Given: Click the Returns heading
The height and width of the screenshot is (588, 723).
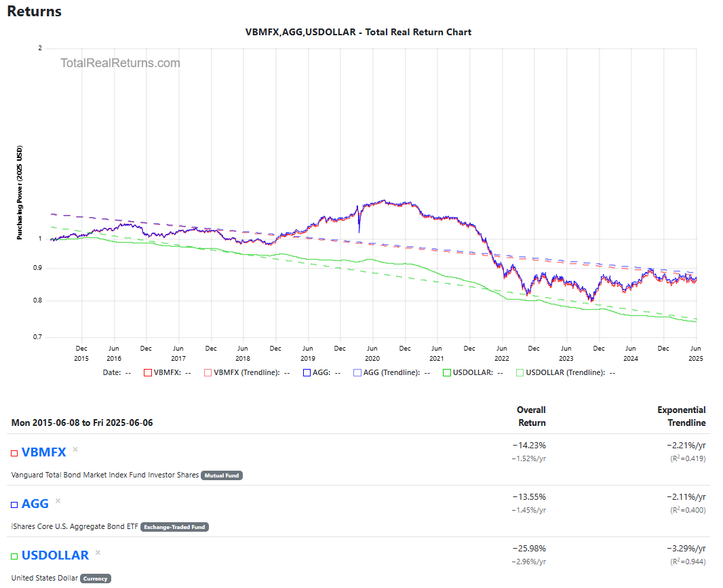Looking at the screenshot, I should click(34, 11).
